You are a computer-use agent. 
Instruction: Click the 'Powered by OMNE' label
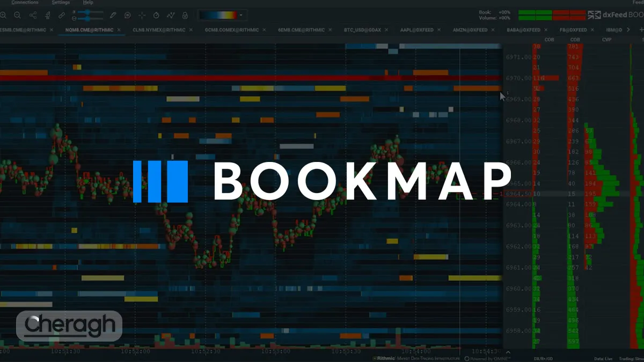pyautogui.click(x=487, y=358)
